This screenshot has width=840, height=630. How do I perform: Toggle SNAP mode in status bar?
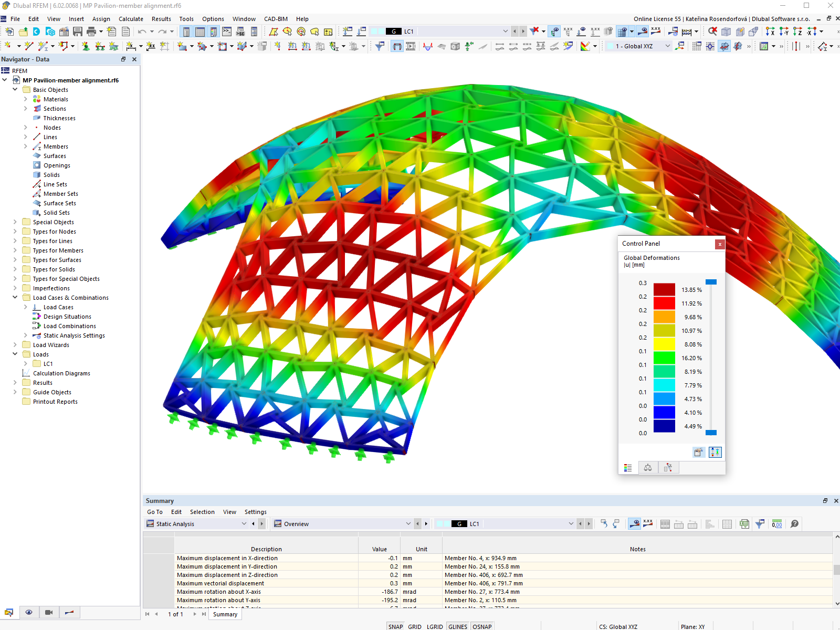click(x=396, y=626)
